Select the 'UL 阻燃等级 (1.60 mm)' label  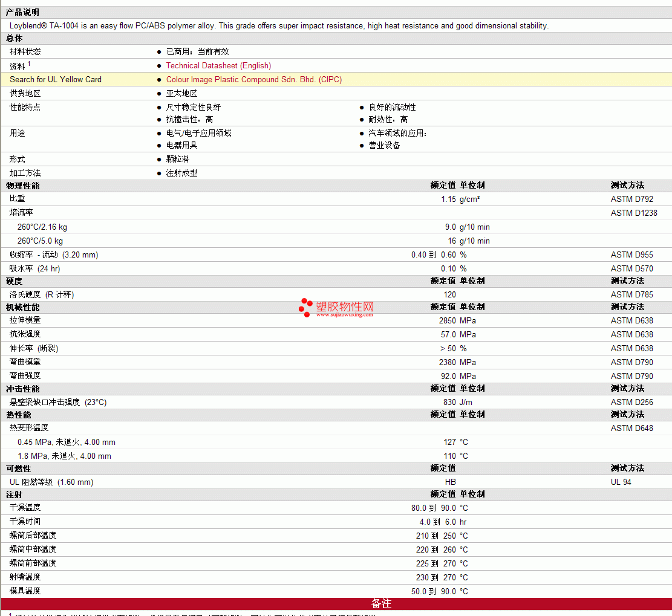[x=51, y=482]
